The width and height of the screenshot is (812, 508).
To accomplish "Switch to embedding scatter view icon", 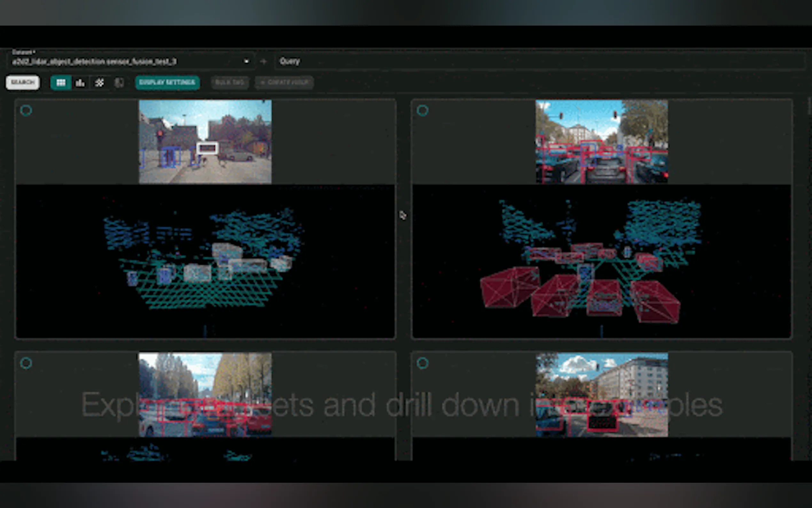I will point(99,83).
